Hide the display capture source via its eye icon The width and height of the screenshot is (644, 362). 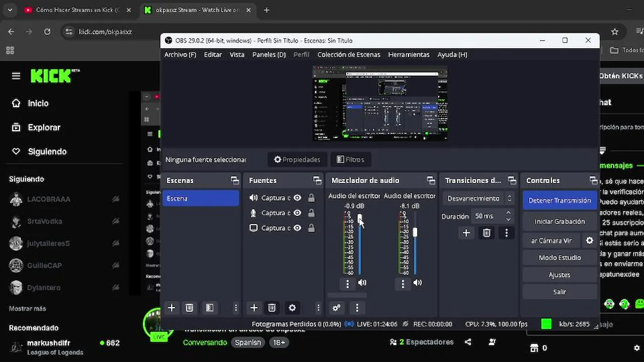[297, 228]
